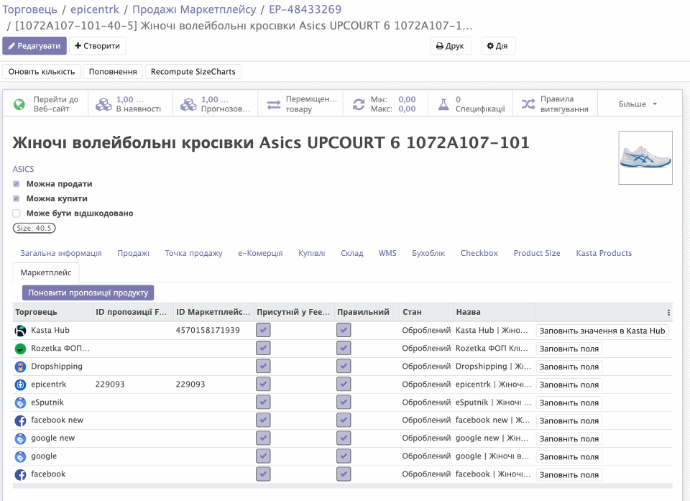Click the 'Редагувати' button
Viewport: 690px width, 501px height.
tap(34, 46)
